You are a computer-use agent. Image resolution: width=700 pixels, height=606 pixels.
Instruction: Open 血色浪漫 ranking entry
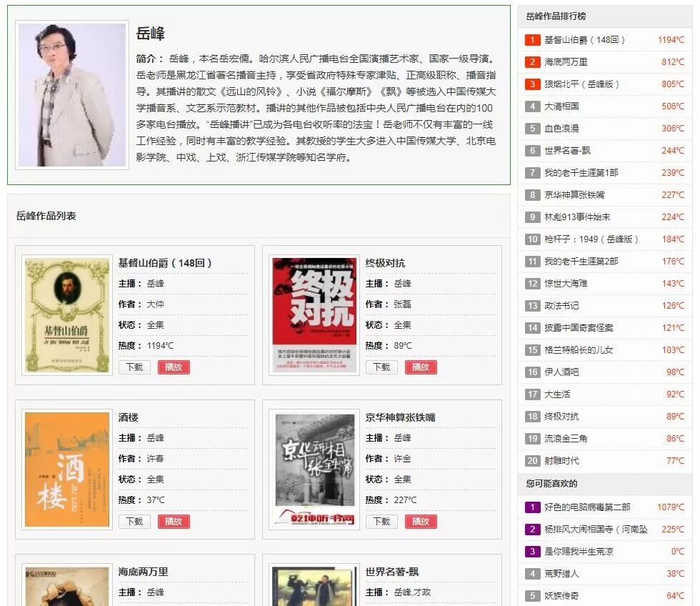(x=561, y=129)
